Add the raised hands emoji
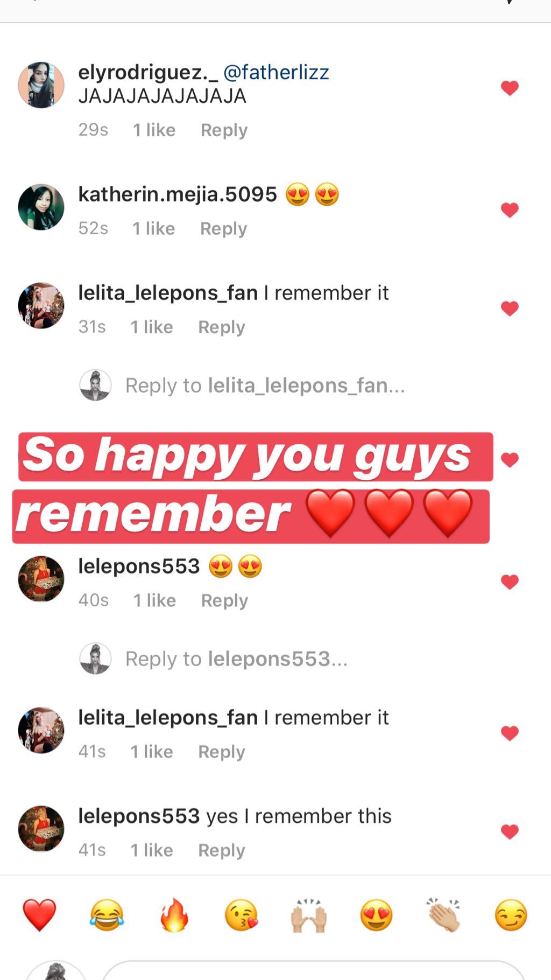This screenshot has height=980, width=551. point(309,915)
